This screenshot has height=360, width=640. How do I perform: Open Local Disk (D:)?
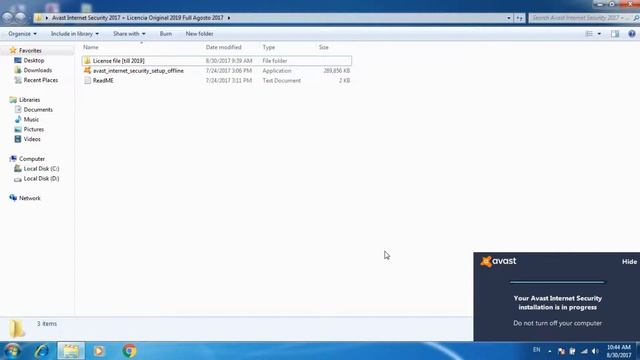(41, 178)
